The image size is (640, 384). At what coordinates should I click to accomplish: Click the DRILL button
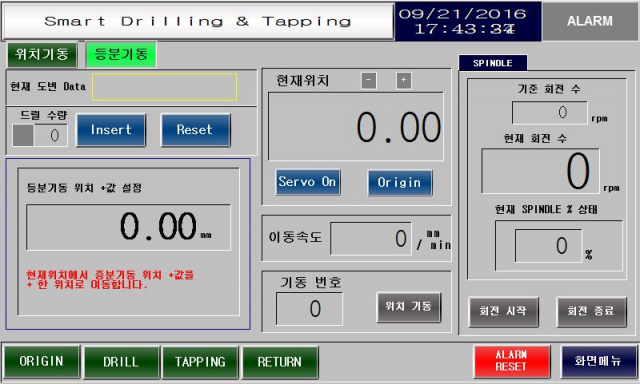point(121,362)
